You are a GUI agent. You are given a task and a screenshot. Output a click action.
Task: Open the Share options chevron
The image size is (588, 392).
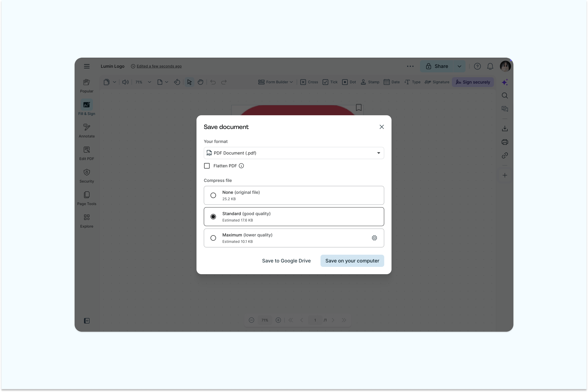point(459,66)
